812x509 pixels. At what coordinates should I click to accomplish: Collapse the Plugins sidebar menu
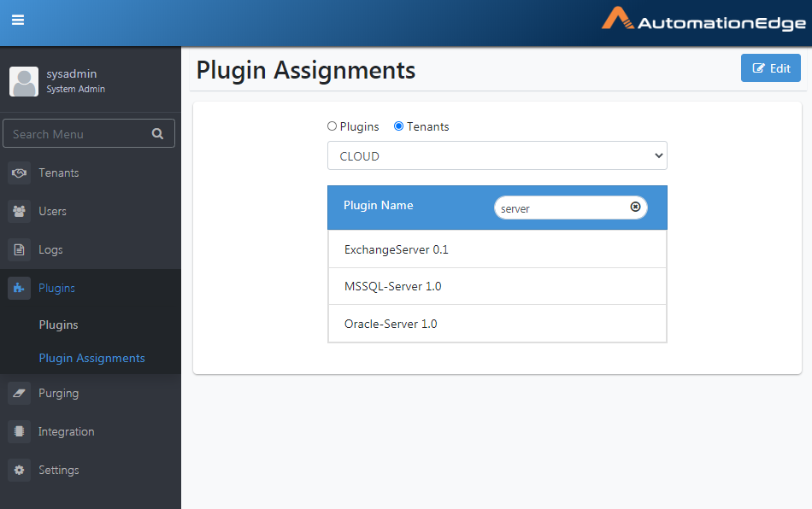click(91, 288)
